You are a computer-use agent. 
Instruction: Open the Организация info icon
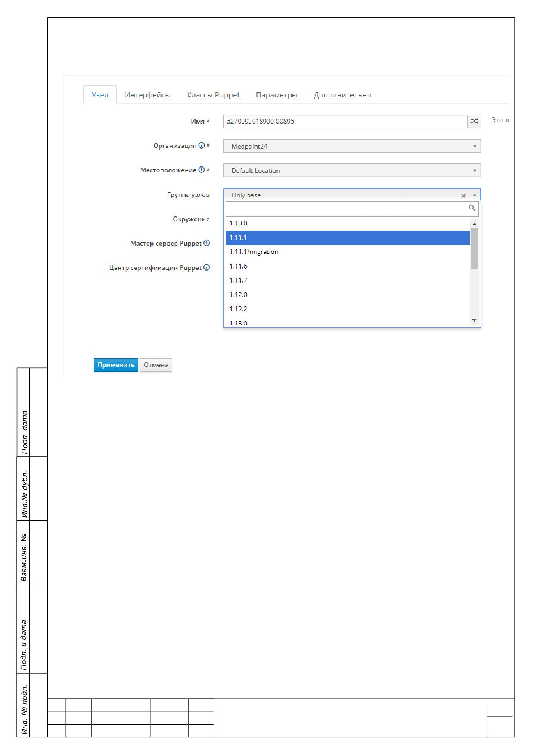201,146
